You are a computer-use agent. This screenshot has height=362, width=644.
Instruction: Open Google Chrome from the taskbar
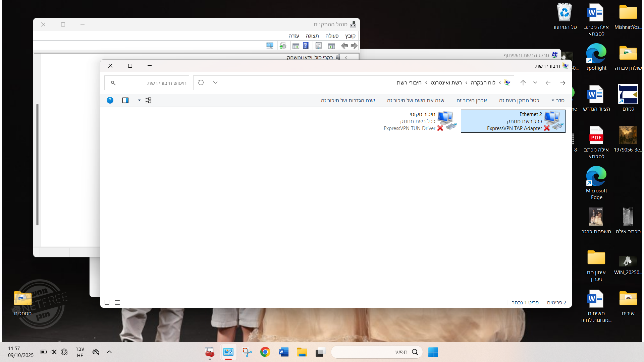point(265,352)
